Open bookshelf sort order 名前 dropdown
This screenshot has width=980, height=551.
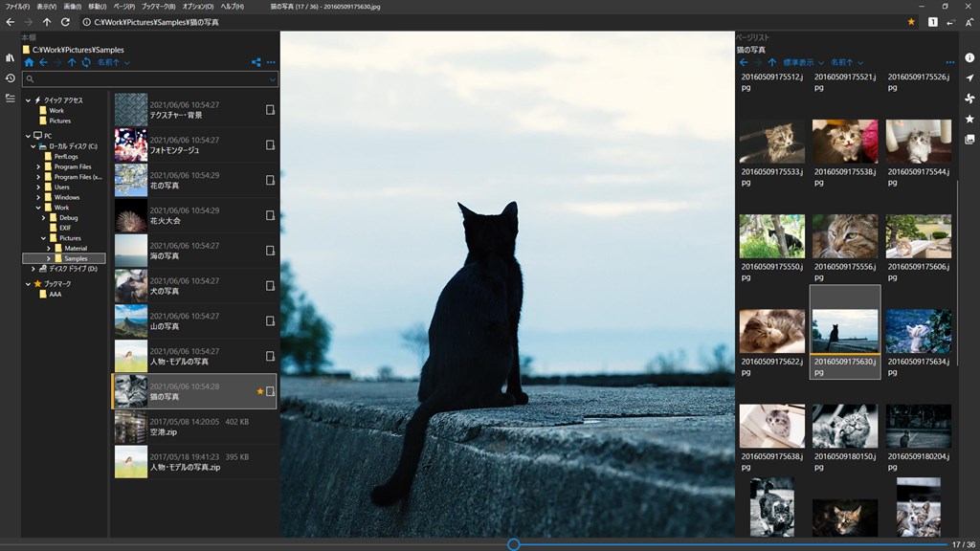click(113, 62)
